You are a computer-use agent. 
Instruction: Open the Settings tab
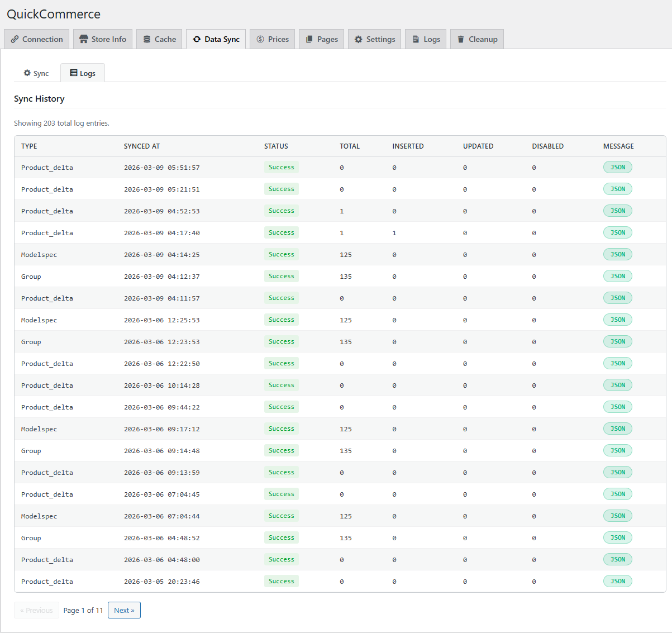(374, 39)
